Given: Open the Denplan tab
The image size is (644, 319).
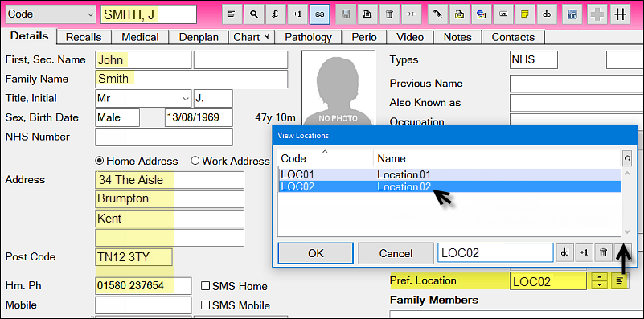Looking at the screenshot, I should tap(199, 37).
